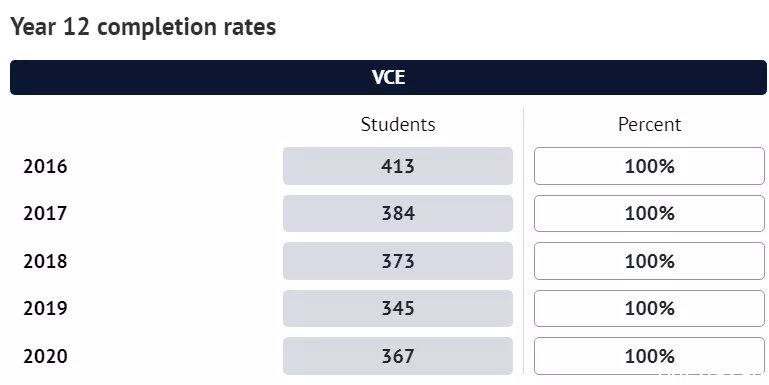Click the 100% percent box for 2017
769x385 pixels.
click(649, 213)
